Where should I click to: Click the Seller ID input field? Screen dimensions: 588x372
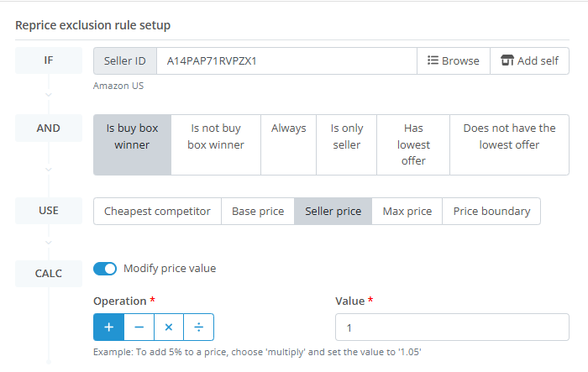(x=287, y=60)
